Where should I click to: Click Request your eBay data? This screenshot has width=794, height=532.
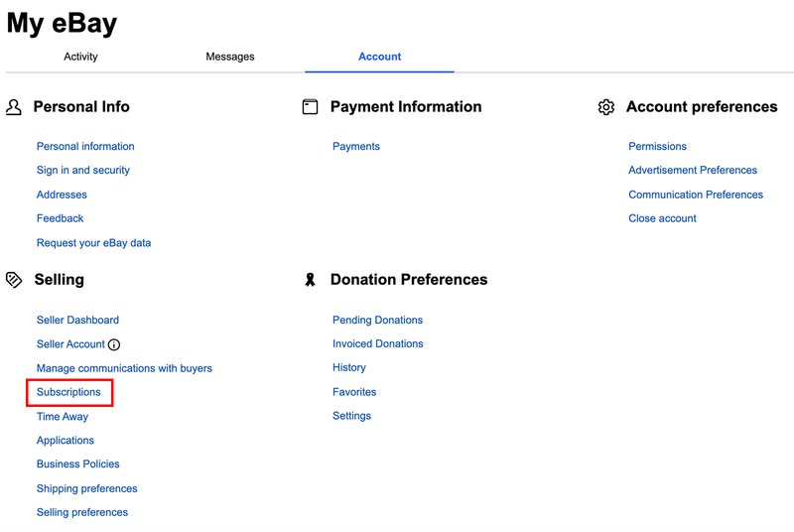[93, 243]
